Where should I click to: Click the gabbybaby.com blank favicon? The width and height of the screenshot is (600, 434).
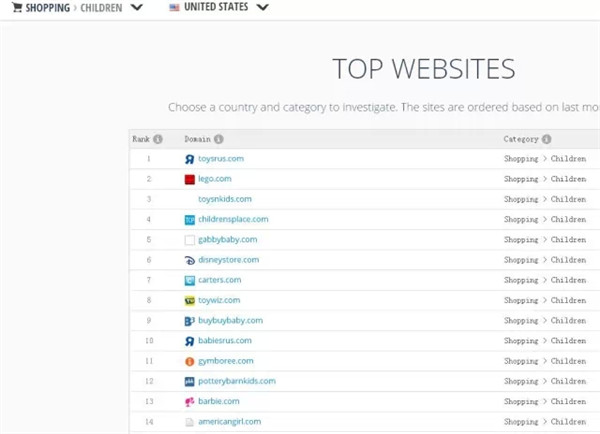coord(189,240)
